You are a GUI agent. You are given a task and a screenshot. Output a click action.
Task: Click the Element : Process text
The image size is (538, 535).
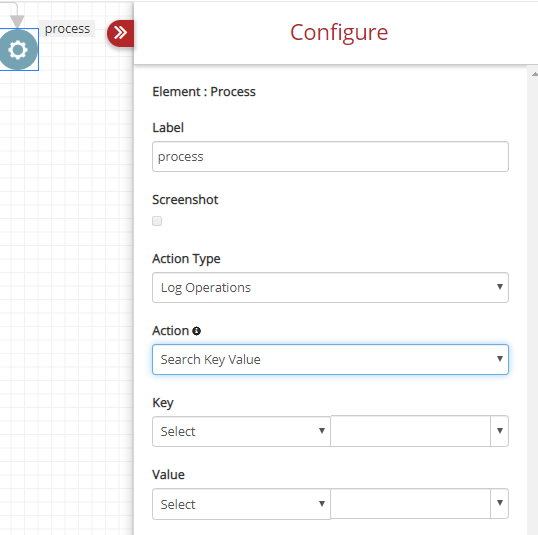click(204, 92)
